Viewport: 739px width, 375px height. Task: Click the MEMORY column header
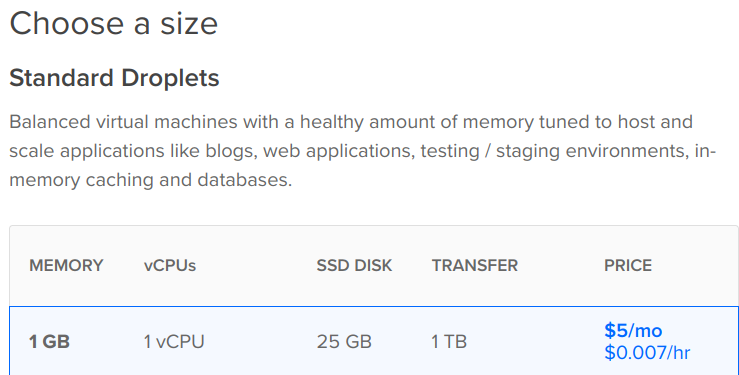click(66, 266)
